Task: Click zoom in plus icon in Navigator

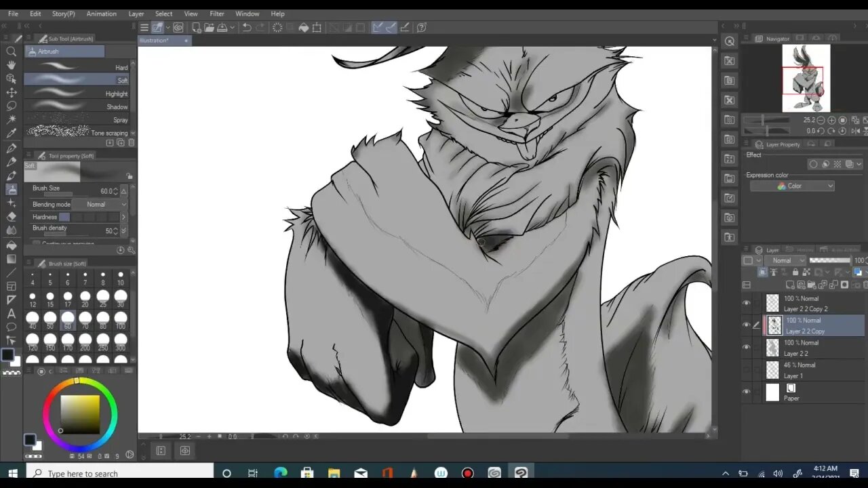Action: (831, 120)
